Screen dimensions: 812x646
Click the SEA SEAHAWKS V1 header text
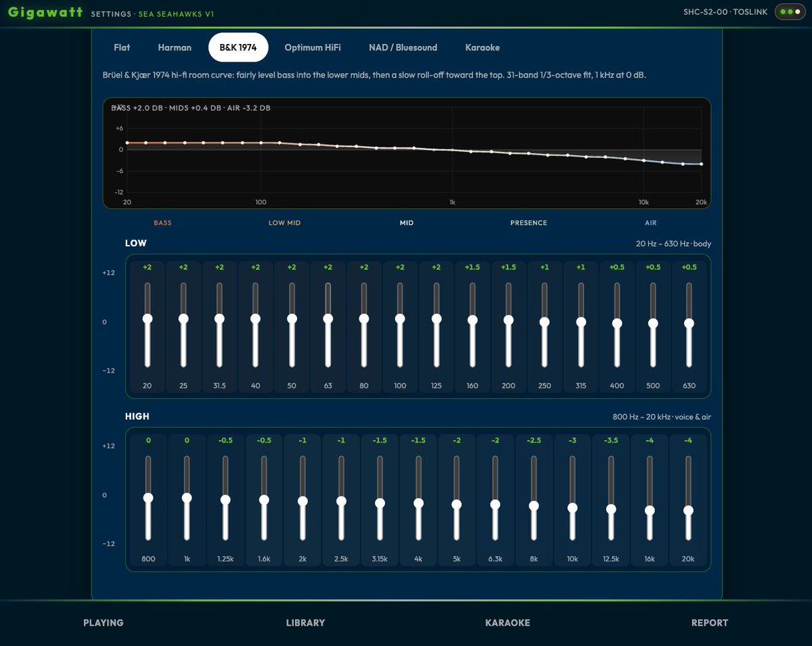click(177, 14)
